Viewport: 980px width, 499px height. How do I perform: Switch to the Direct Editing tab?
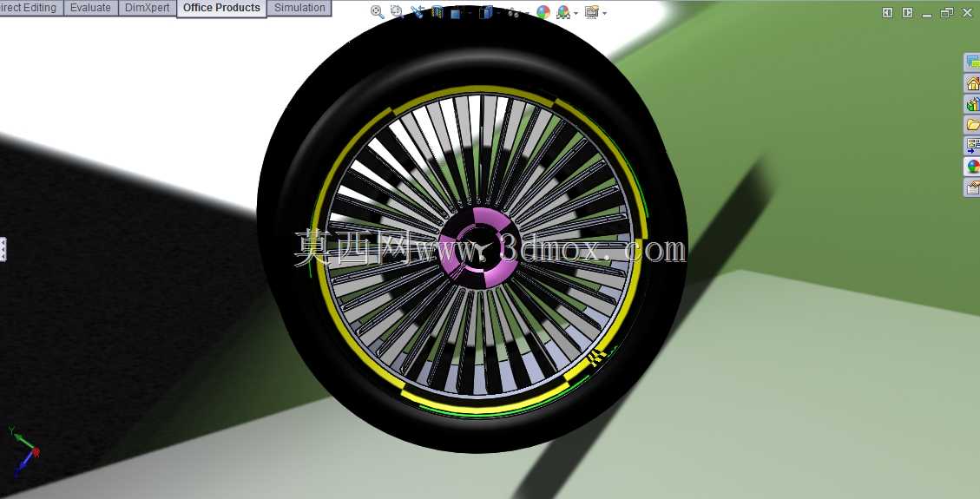coord(31,8)
